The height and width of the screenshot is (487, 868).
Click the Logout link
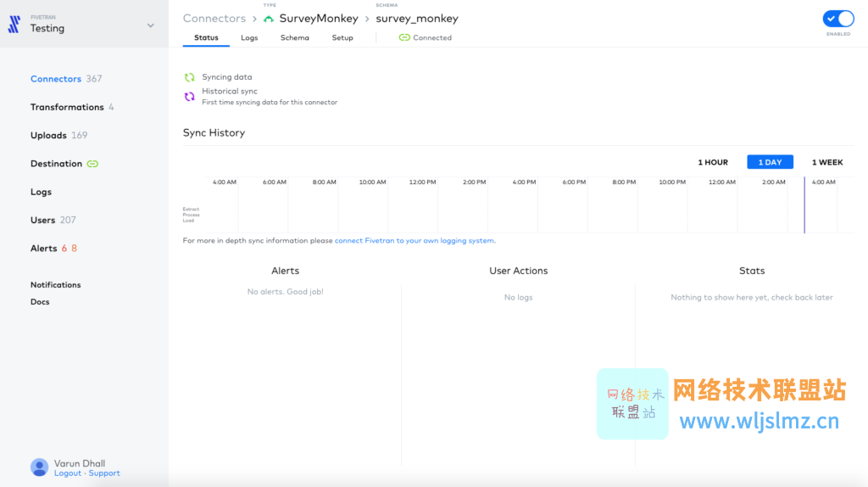[x=68, y=473]
